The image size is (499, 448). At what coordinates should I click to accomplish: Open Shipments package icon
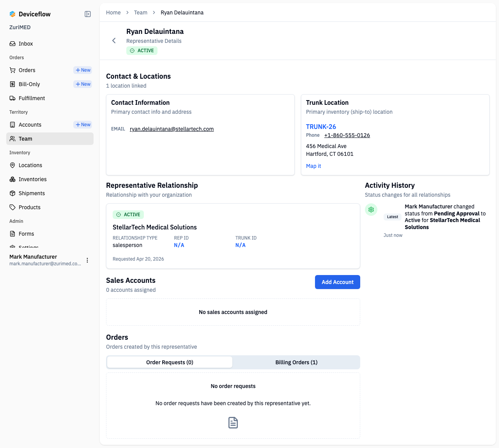(12, 193)
